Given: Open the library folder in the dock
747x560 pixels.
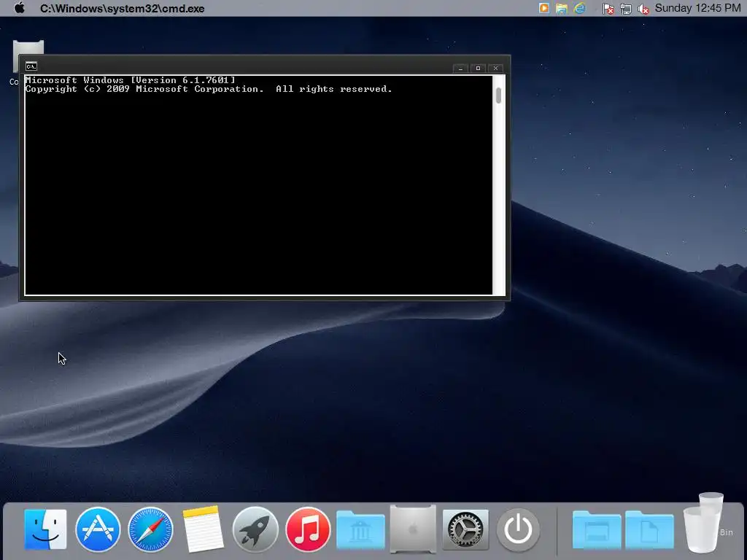Looking at the screenshot, I should pyautogui.click(x=360, y=529).
